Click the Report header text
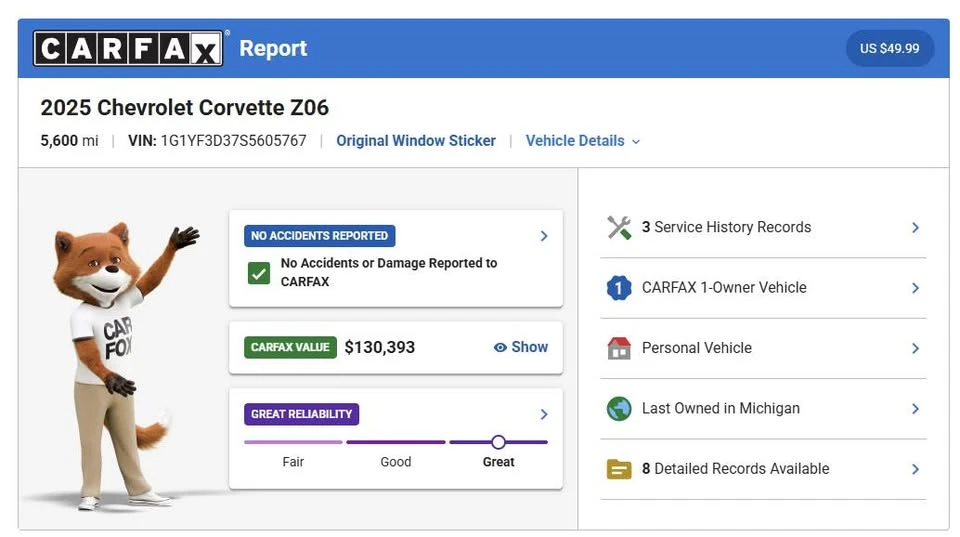The width and height of the screenshot is (960, 537). (273, 48)
